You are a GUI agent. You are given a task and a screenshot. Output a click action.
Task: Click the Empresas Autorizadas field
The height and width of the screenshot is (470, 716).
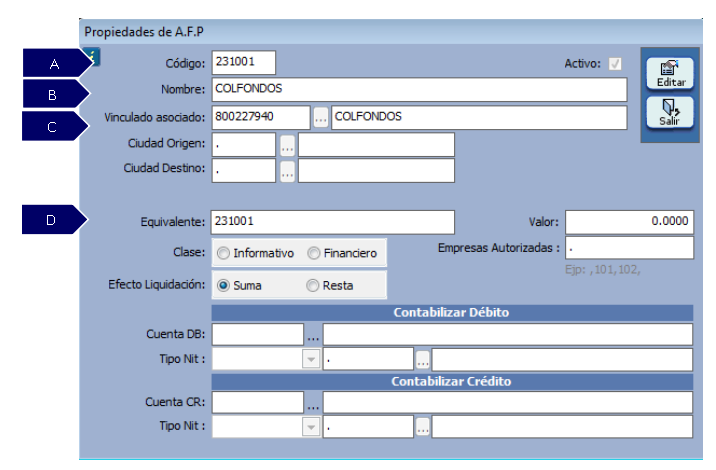coord(630,248)
